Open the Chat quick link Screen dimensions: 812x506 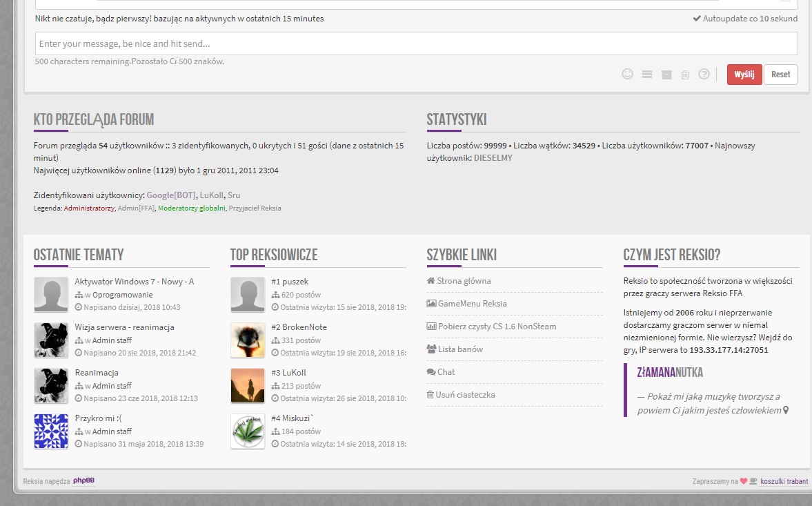click(446, 372)
